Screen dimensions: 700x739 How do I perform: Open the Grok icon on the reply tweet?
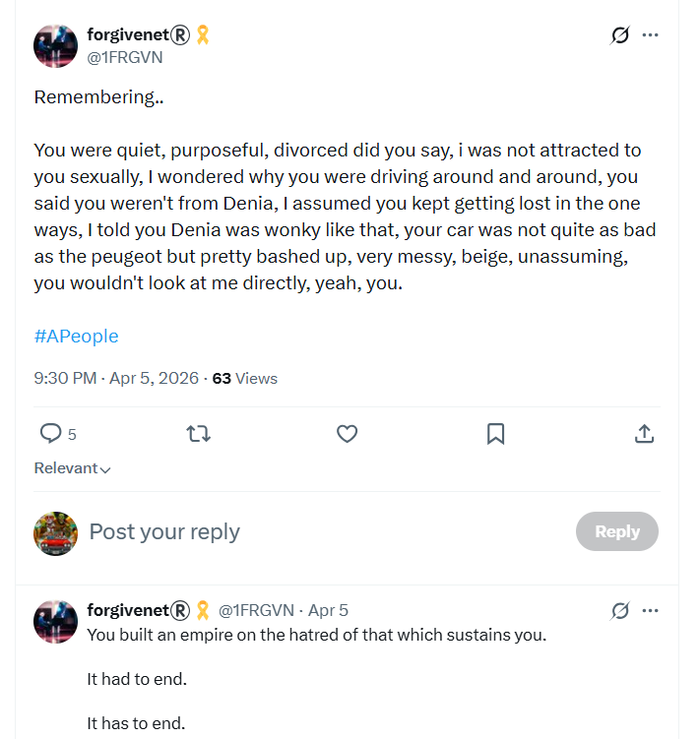(x=619, y=611)
